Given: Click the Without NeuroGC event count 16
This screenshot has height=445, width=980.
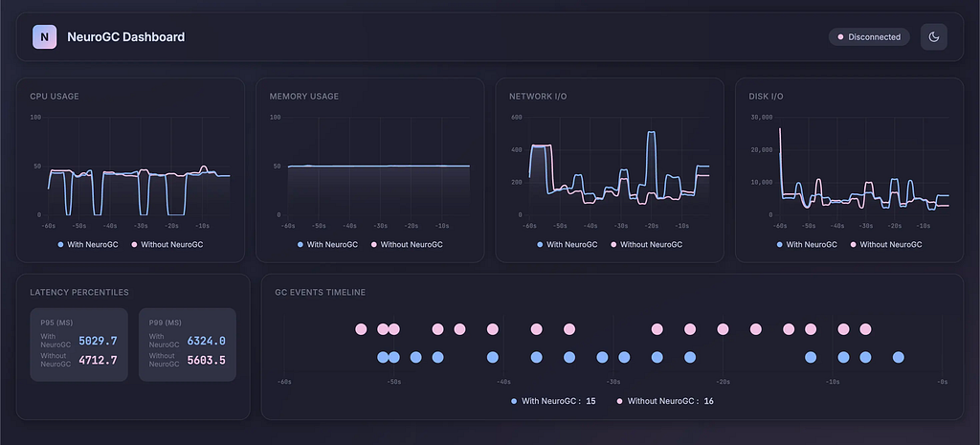Looking at the screenshot, I should (709, 401).
